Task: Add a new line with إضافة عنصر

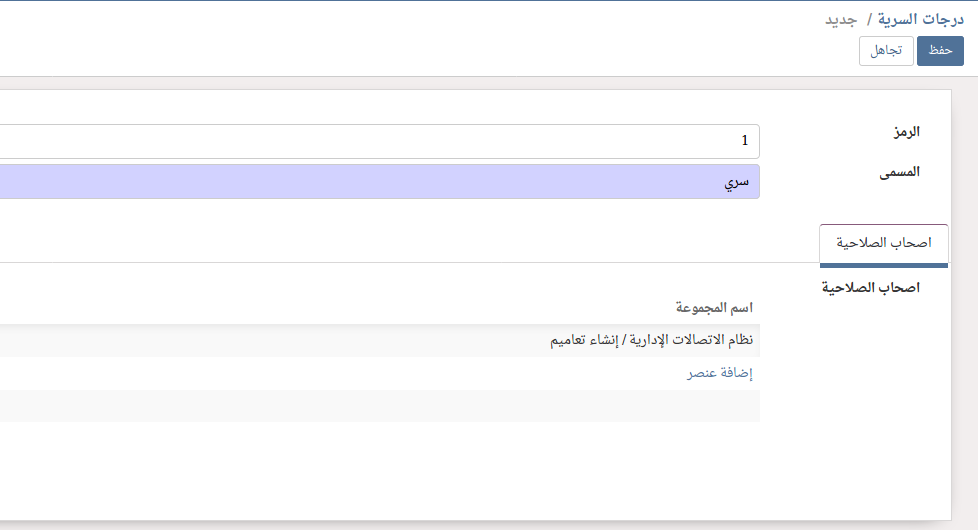Action: pos(719,373)
